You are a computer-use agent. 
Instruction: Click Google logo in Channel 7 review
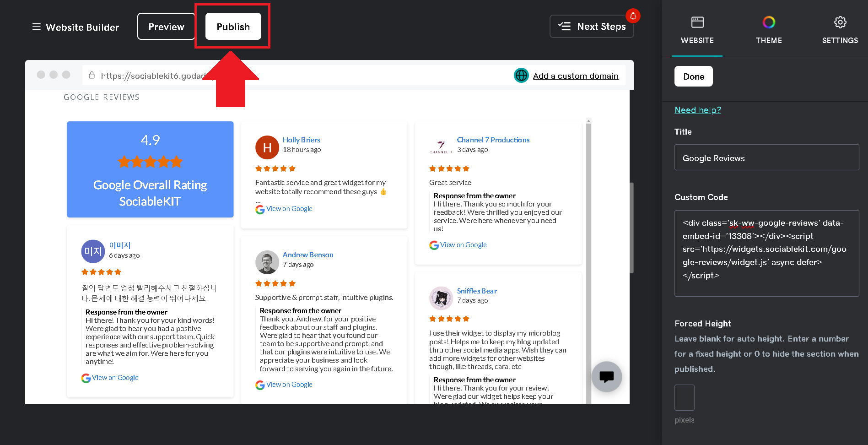tap(434, 245)
